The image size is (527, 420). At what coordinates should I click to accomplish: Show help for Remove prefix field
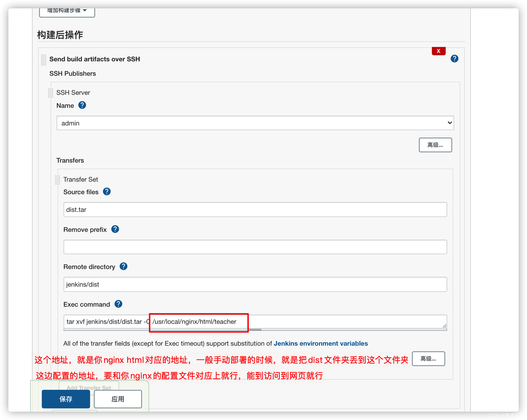click(x=115, y=229)
